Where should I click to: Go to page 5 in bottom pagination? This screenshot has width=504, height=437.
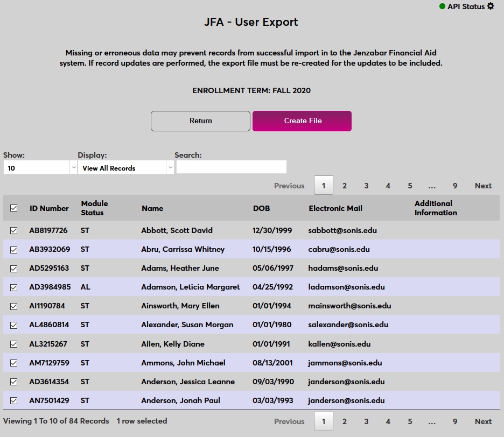click(x=410, y=421)
